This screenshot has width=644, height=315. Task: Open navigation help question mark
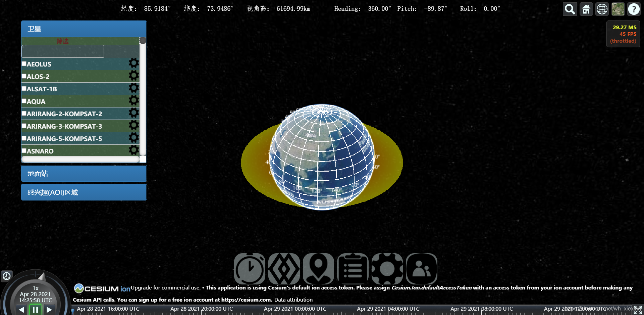click(634, 9)
